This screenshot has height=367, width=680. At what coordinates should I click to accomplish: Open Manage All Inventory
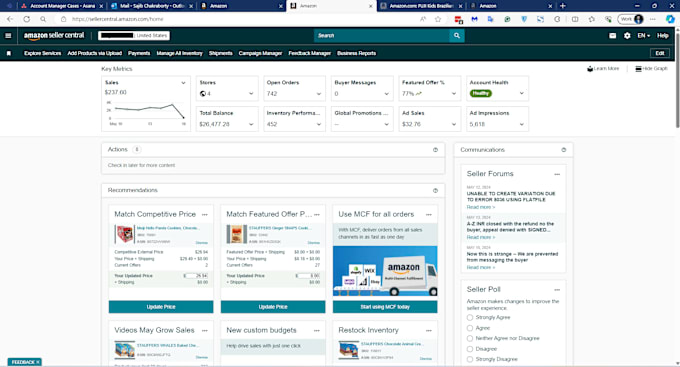[x=180, y=53]
